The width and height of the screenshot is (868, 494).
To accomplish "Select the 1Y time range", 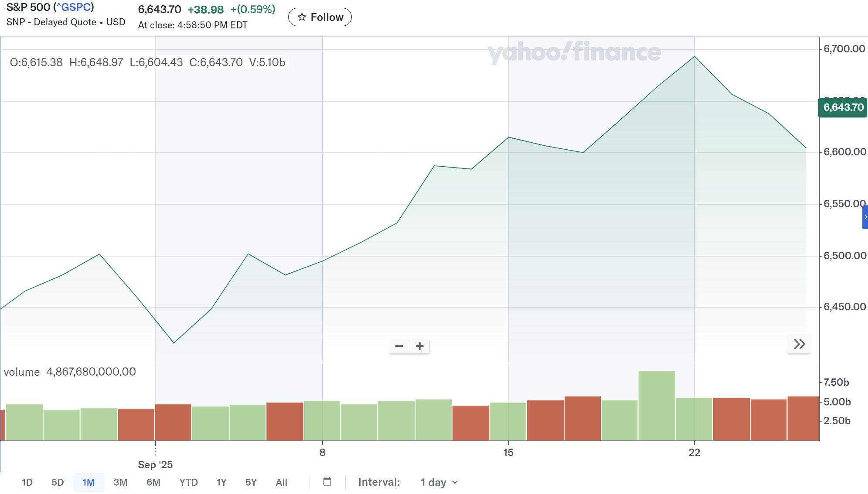I will 221,482.
